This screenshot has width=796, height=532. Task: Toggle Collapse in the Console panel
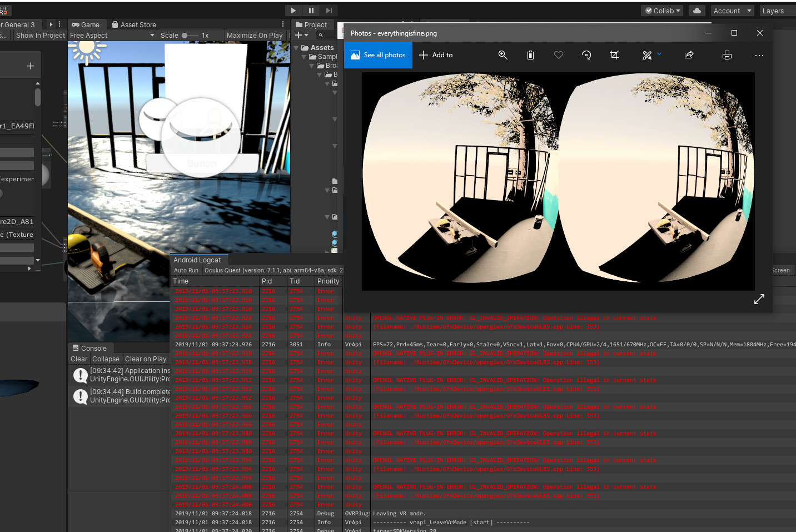click(106, 359)
